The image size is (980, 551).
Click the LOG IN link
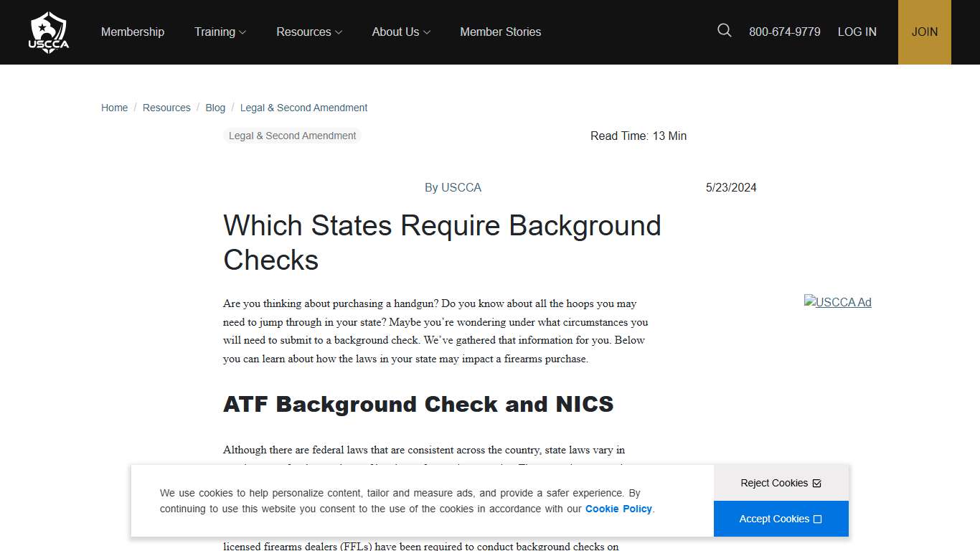coord(857,32)
